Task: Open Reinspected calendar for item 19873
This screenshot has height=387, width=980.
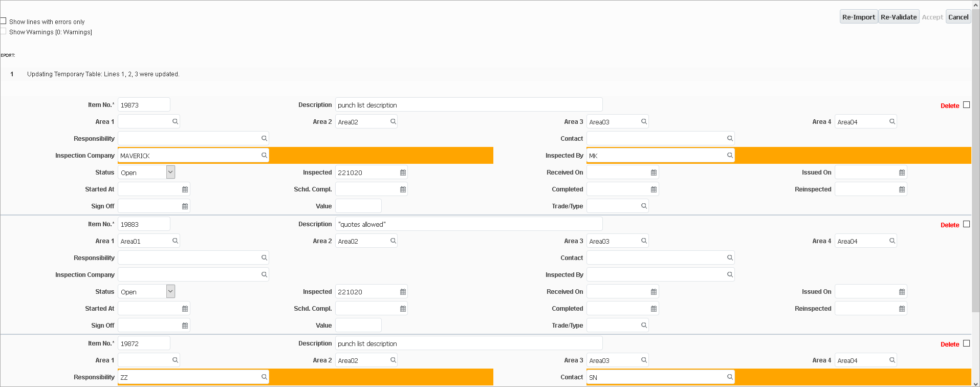Action: (x=902, y=189)
